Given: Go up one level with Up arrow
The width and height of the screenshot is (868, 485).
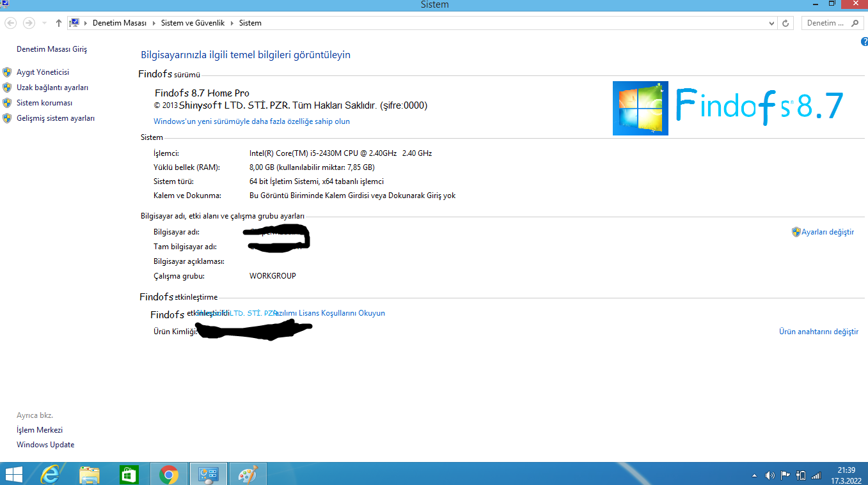Looking at the screenshot, I should click(59, 23).
